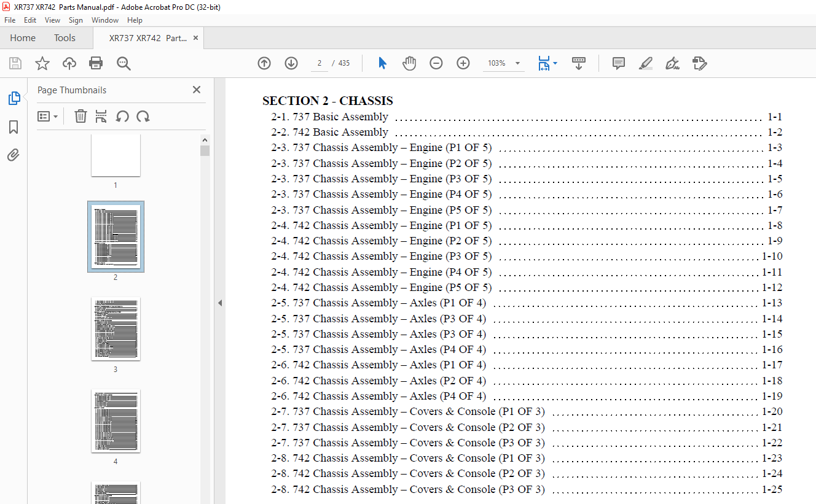Select page 4 thumbnail

(116, 421)
